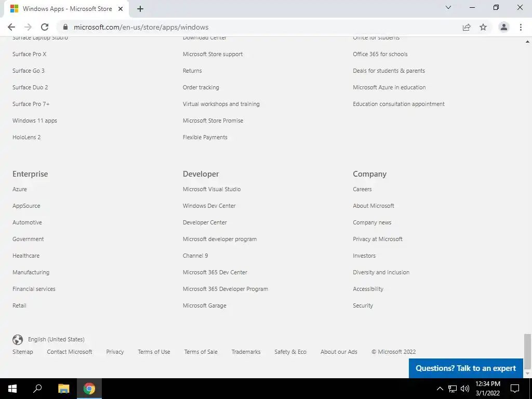Viewport: 532px width, 399px height.
Task: Open a new browser tab
Action: 140,9
